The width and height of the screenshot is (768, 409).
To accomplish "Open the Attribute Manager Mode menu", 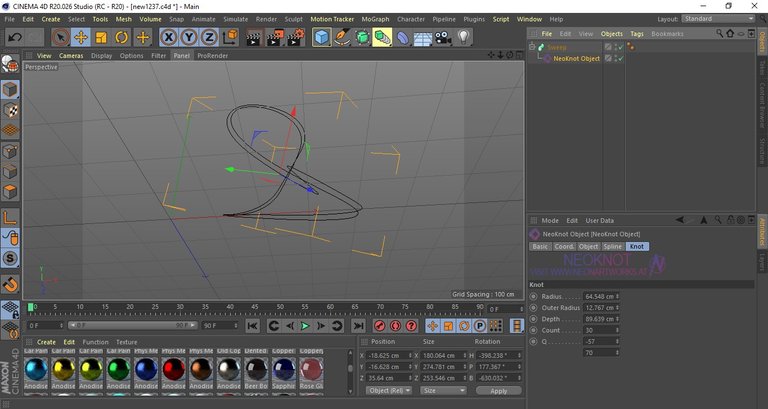I will 550,220.
